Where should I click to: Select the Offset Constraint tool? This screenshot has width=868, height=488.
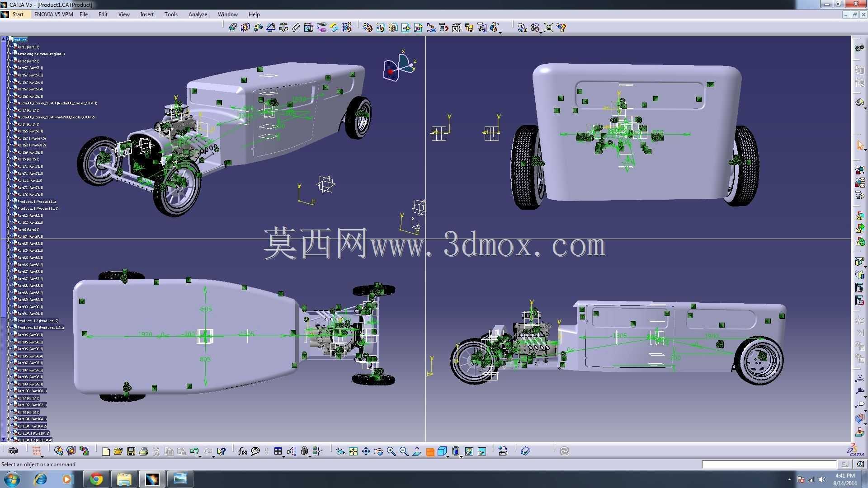[x=258, y=28]
